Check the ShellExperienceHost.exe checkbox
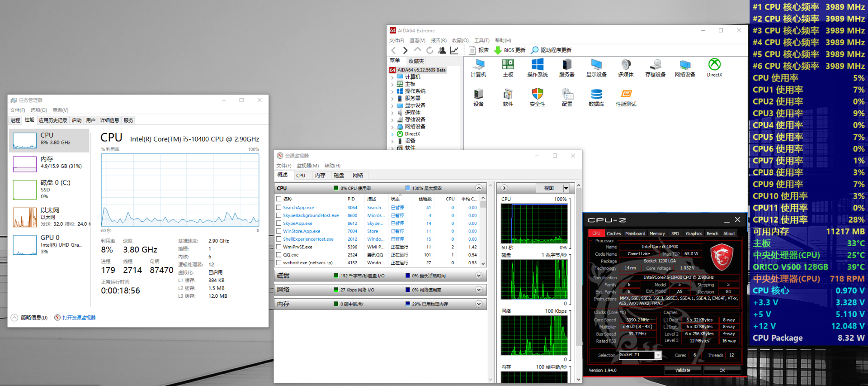Viewport: 868px width, 386px height. [x=278, y=239]
